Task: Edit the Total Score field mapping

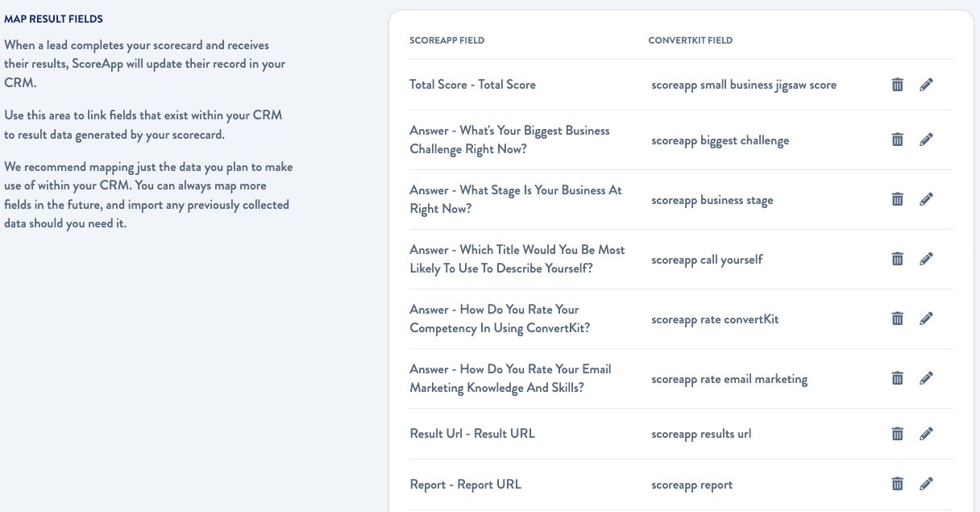Action: tap(926, 84)
